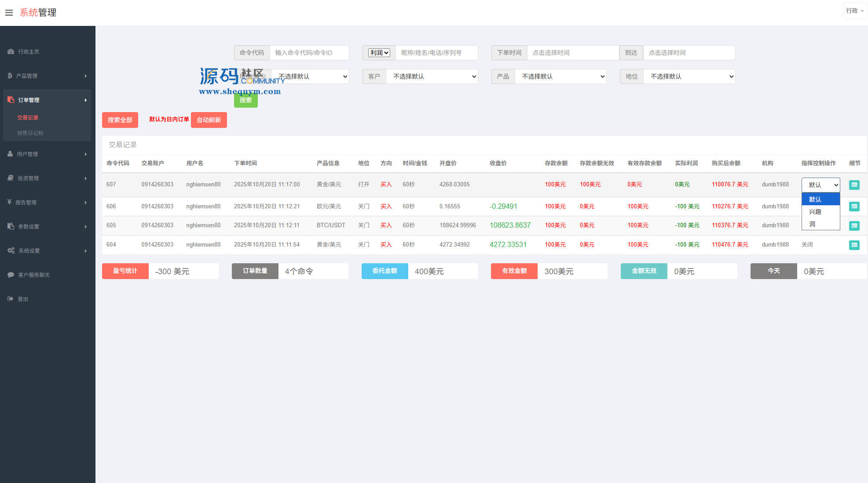The width and height of the screenshot is (868, 483).
Task: Click the 搜索全部 button
Action: (x=120, y=120)
